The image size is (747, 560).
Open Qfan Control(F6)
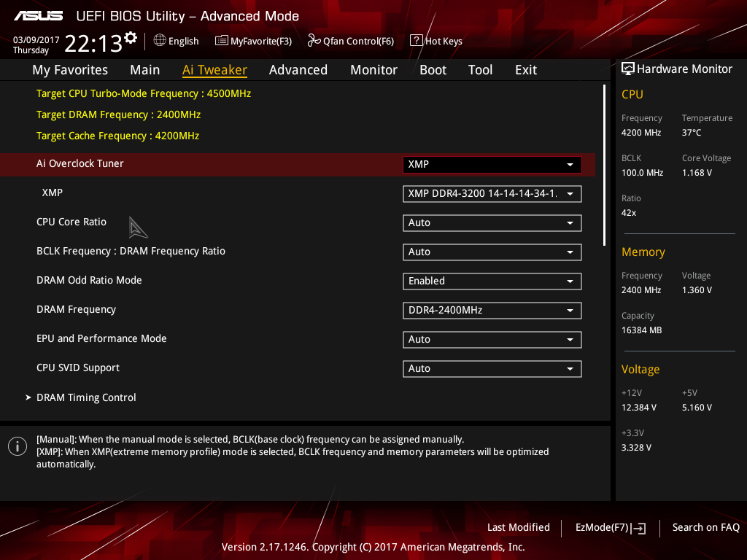pyautogui.click(x=351, y=41)
